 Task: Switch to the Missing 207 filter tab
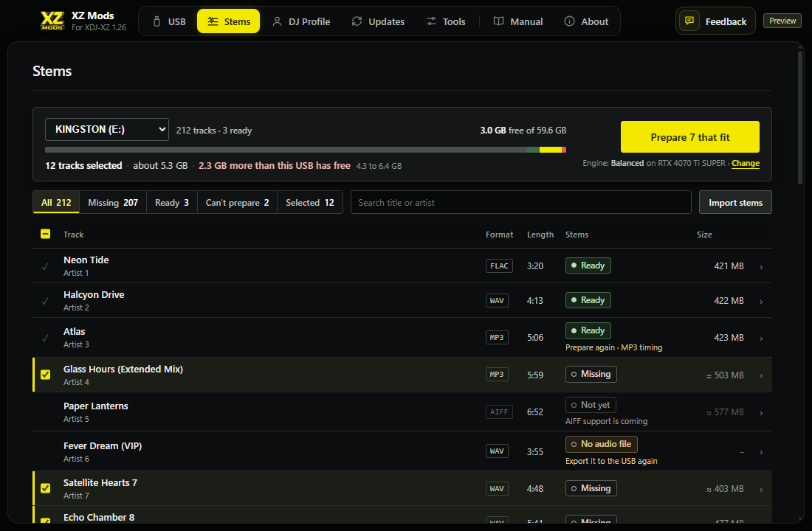[113, 202]
